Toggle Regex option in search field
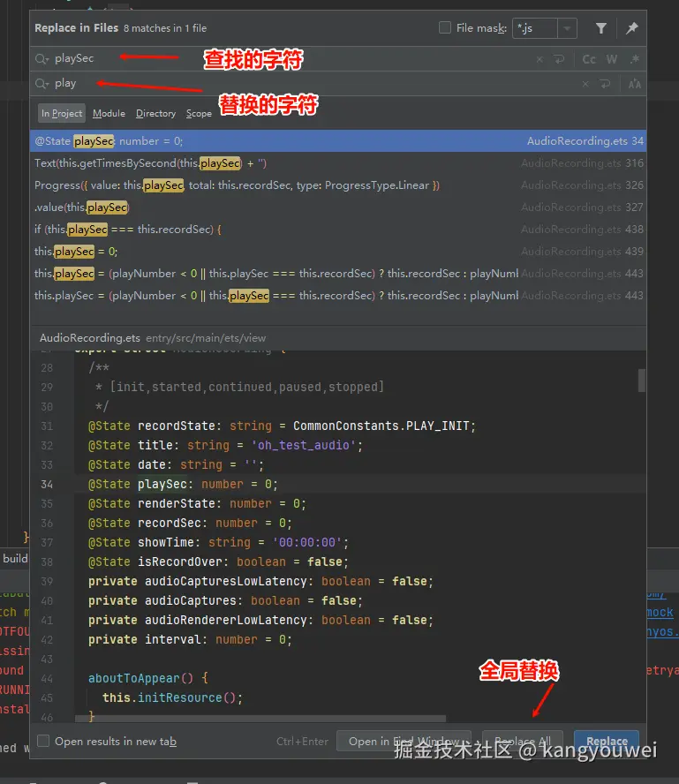 [635, 59]
